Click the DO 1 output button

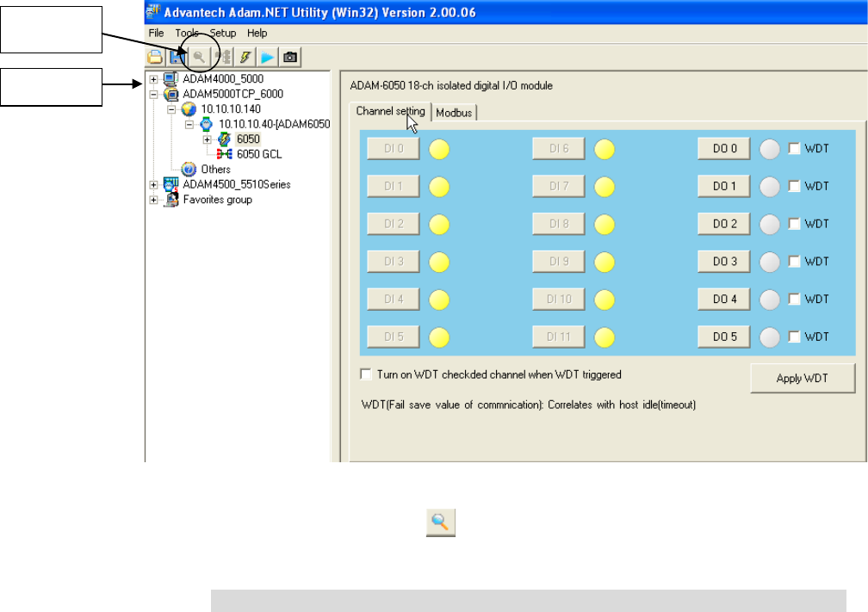click(x=724, y=187)
